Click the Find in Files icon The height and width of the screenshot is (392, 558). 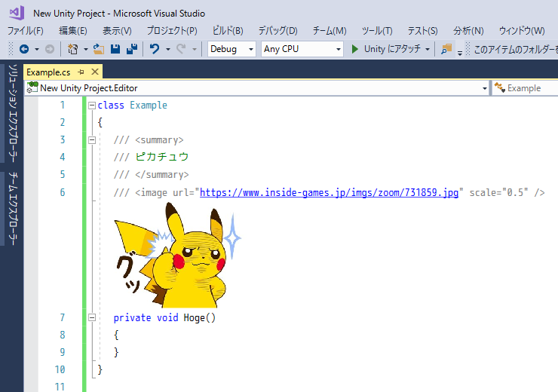click(x=446, y=49)
